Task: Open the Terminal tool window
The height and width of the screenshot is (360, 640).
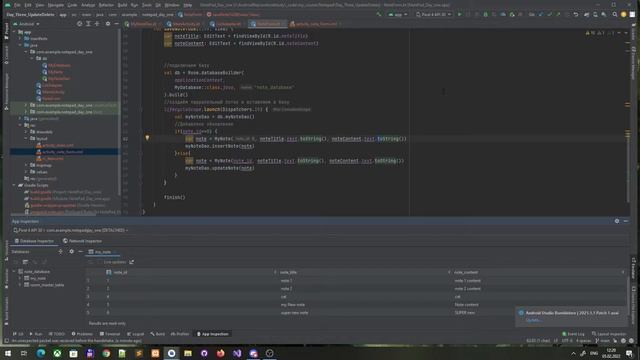Action: (x=110, y=334)
